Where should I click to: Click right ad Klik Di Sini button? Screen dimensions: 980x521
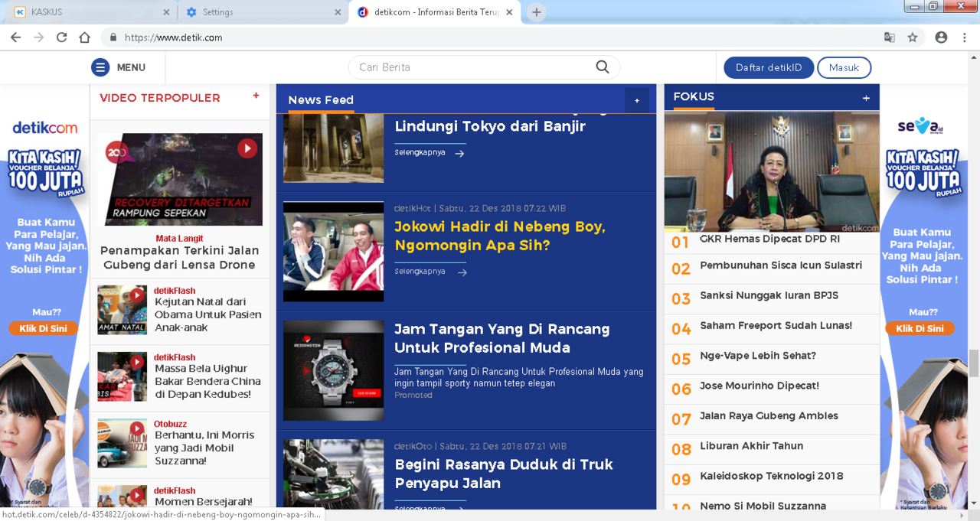[920, 328]
